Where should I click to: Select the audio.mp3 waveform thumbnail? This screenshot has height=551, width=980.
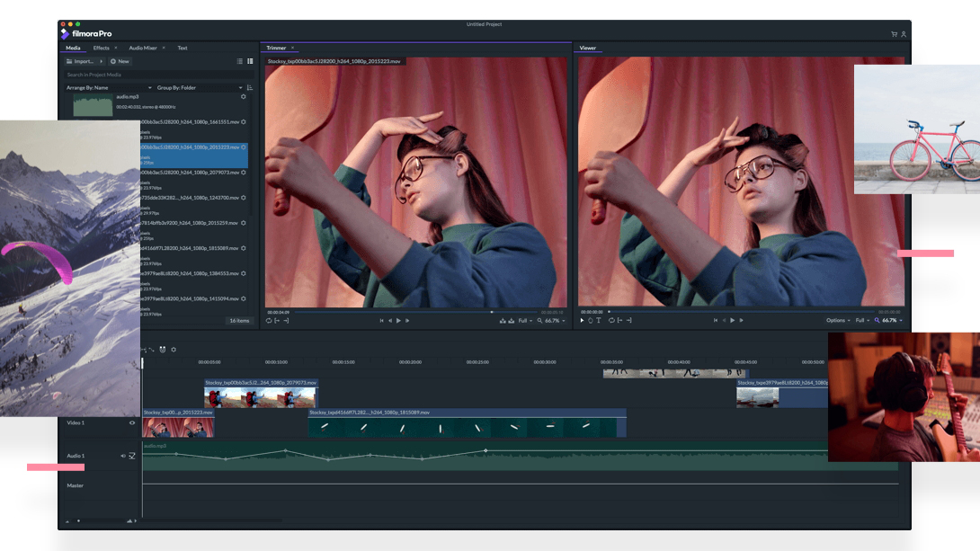click(x=94, y=105)
